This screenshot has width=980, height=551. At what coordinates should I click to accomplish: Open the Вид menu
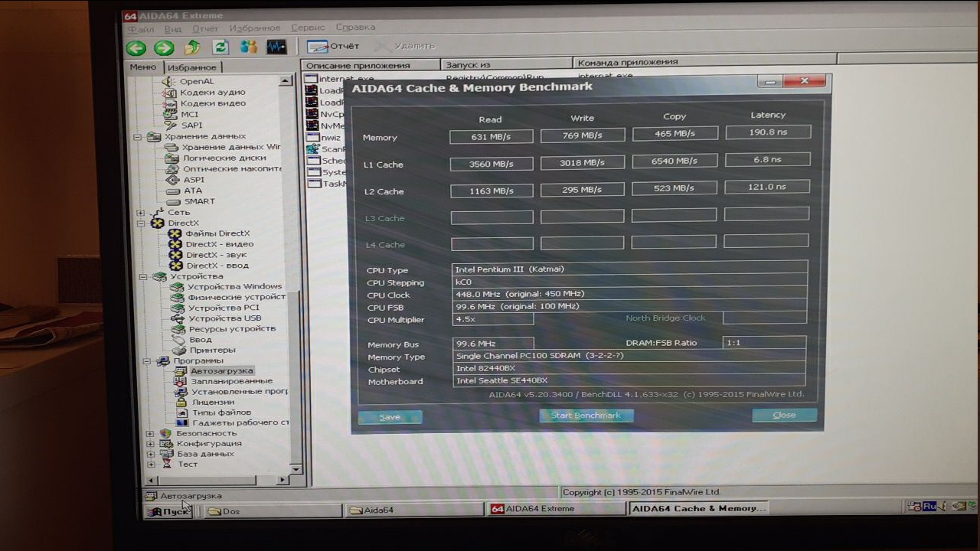(173, 29)
